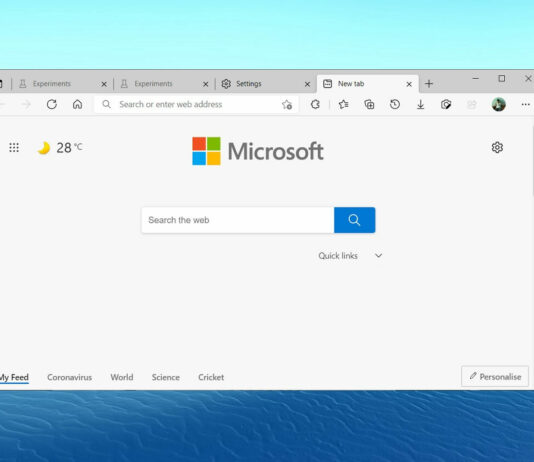Open the Settings and more ellipsis menu

tap(525, 105)
